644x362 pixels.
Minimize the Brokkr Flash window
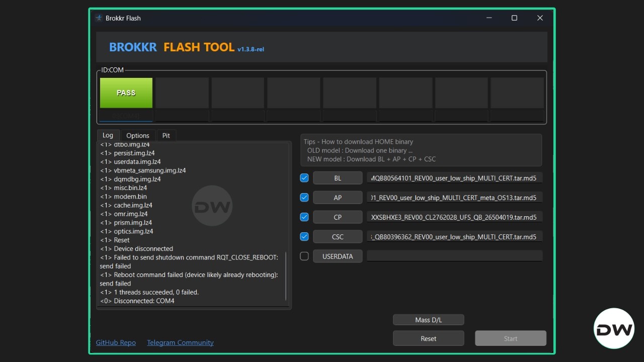(489, 18)
